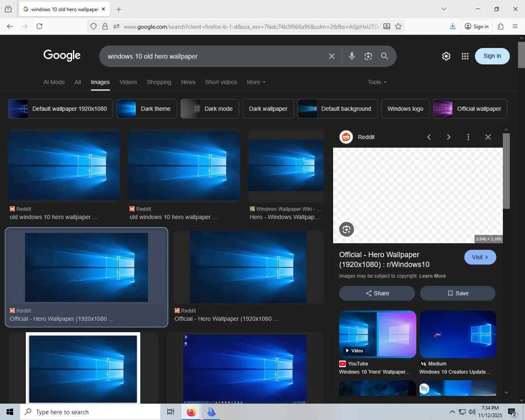Expand the More search categories menu
Image resolution: width=525 pixels, height=420 pixels.
tap(256, 82)
